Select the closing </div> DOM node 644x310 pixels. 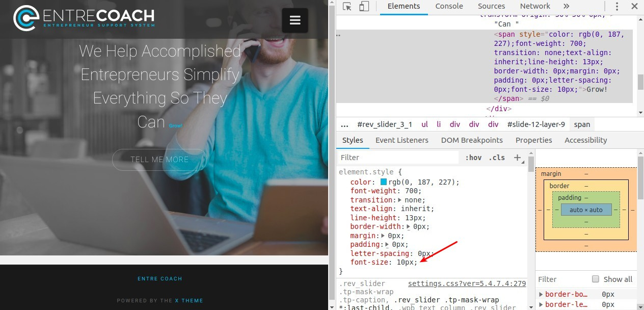pyautogui.click(x=499, y=109)
